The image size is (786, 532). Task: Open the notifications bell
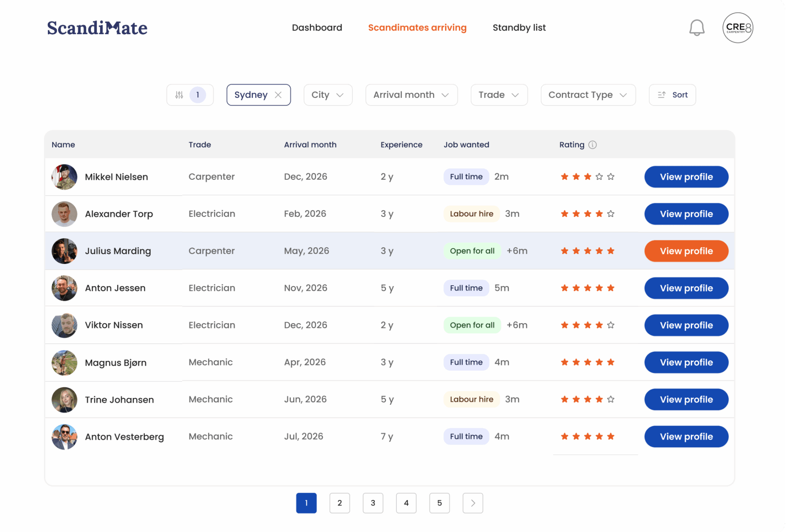(696, 28)
